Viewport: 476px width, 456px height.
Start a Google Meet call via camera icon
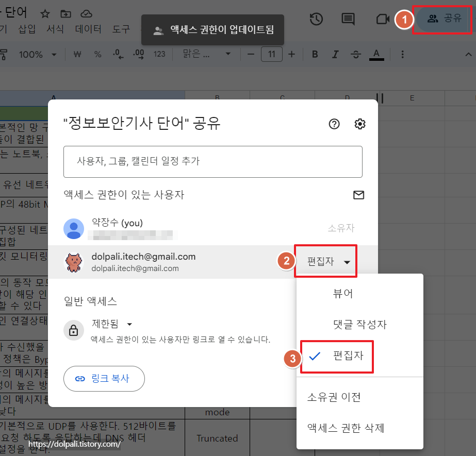pos(382,19)
